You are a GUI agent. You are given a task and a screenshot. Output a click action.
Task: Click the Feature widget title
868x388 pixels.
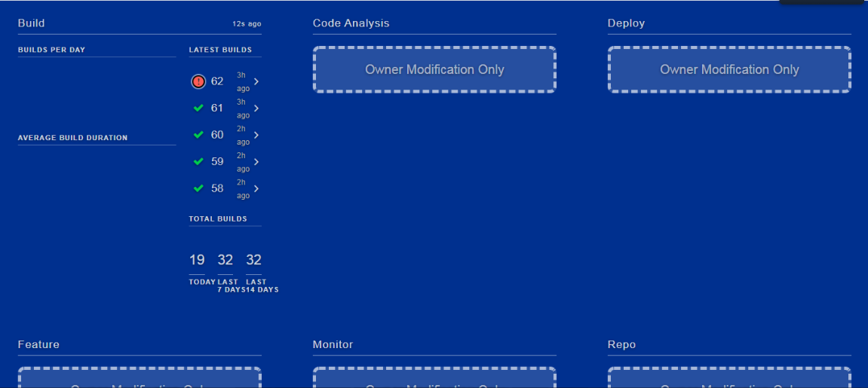38,344
